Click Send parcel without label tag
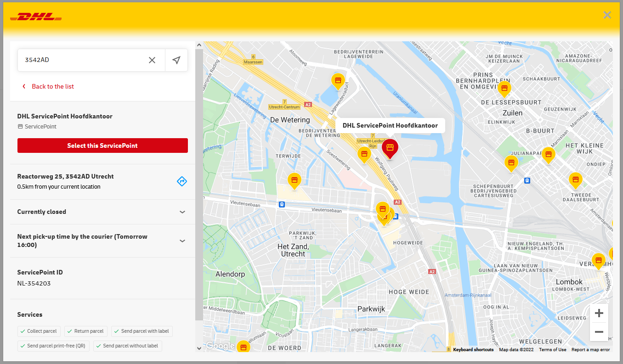623x364 pixels. click(128, 346)
